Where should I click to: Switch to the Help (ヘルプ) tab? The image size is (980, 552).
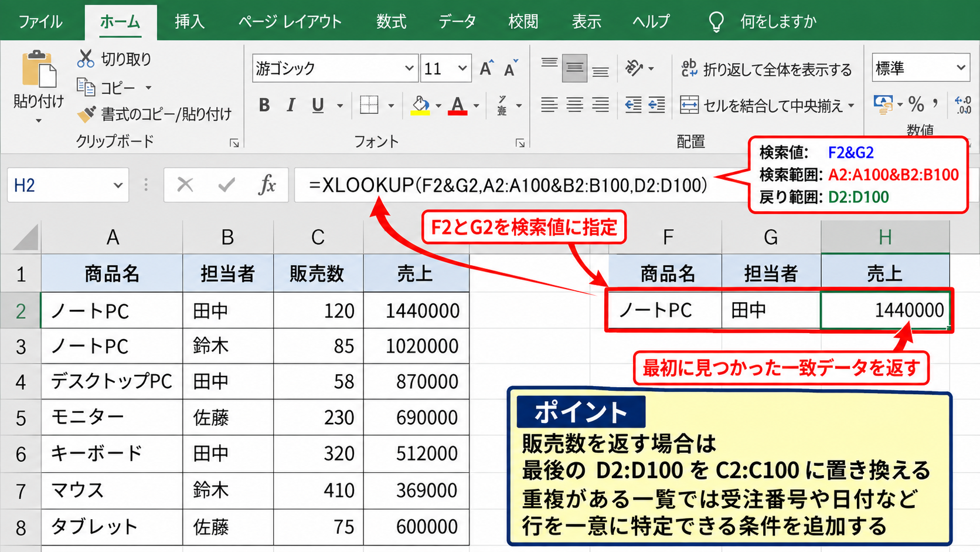651,22
